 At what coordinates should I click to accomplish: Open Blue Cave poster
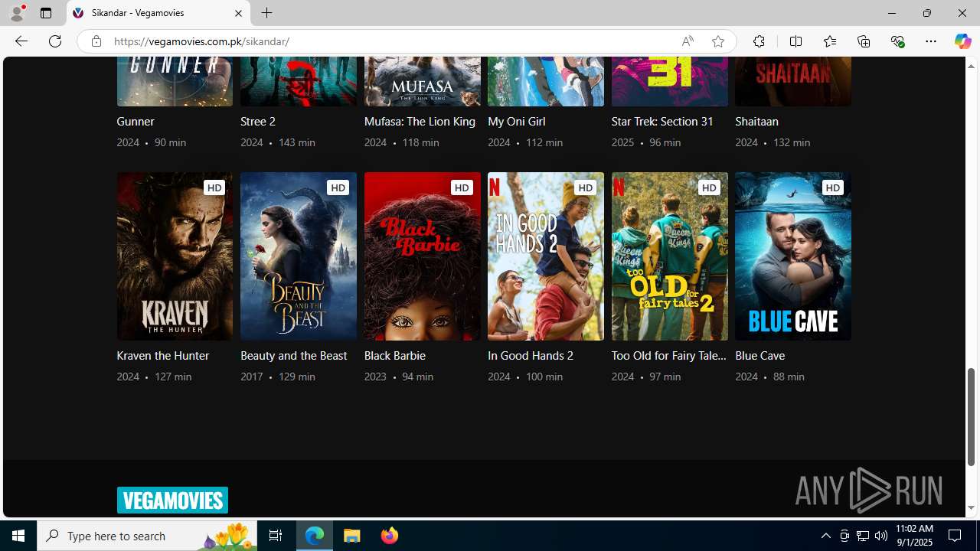793,256
